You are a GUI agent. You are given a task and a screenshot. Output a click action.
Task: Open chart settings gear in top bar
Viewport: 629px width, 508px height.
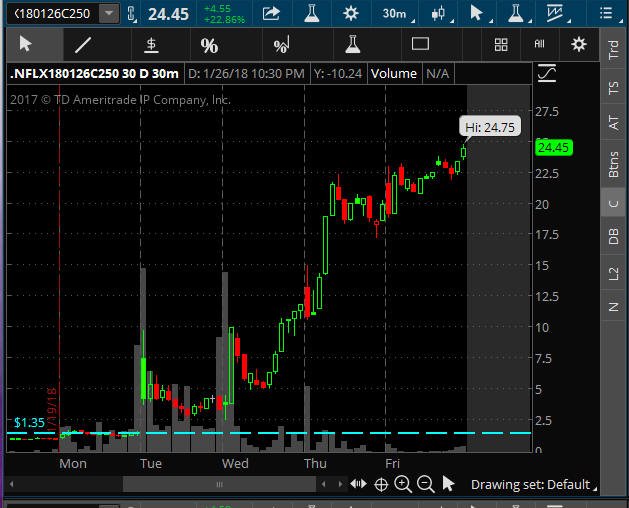click(x=351, y=13)
